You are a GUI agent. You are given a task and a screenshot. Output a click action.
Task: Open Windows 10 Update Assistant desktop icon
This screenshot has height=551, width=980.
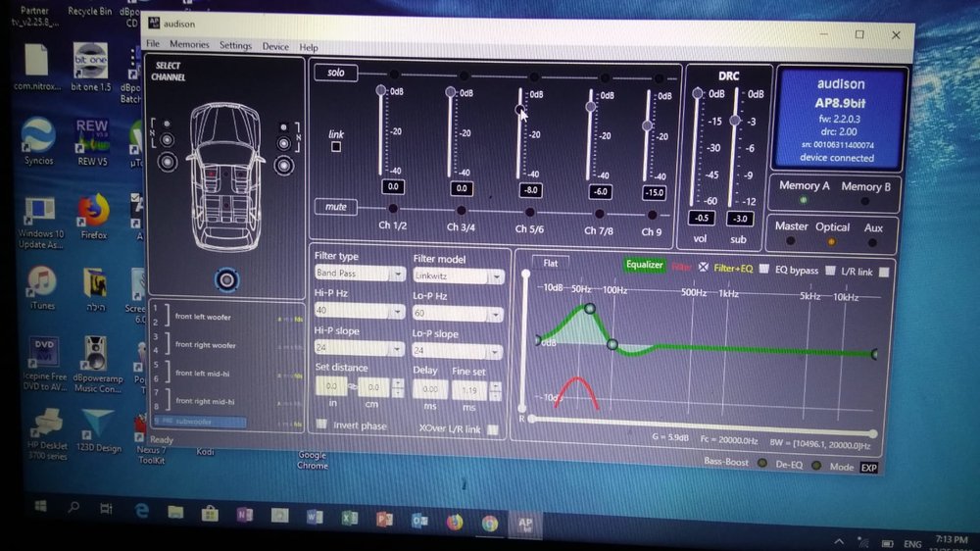pos(40,223)
